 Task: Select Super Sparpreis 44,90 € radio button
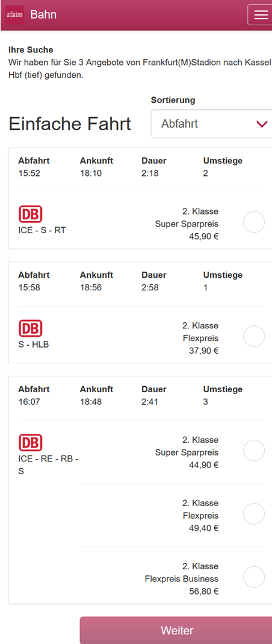click(x=254, y=451)
